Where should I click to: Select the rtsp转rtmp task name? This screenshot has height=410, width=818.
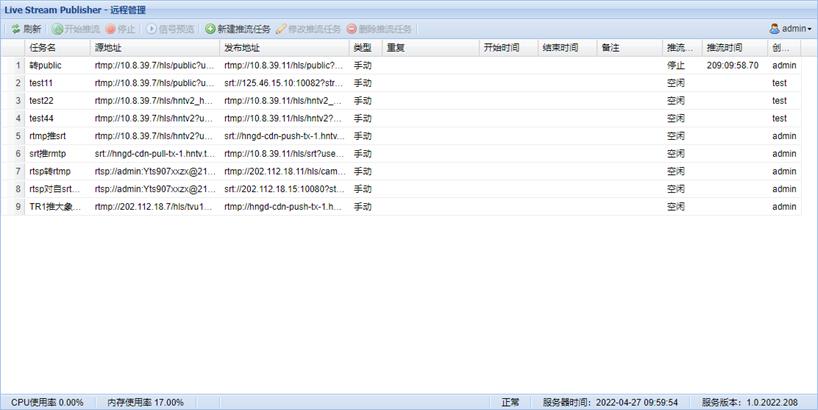50,172
